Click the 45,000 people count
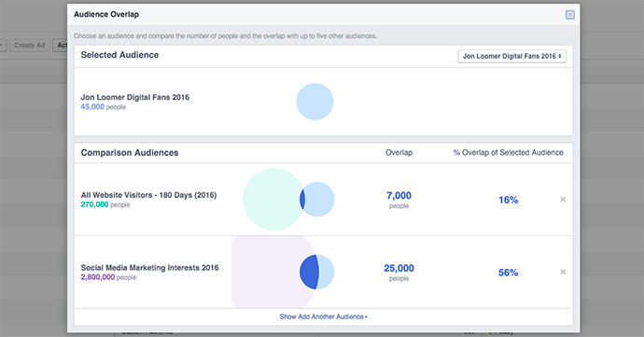 (103, 106)
